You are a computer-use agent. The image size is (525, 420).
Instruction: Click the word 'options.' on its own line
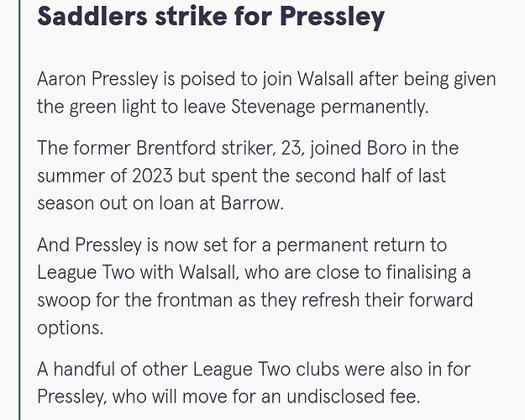click(x=71, y=328)
